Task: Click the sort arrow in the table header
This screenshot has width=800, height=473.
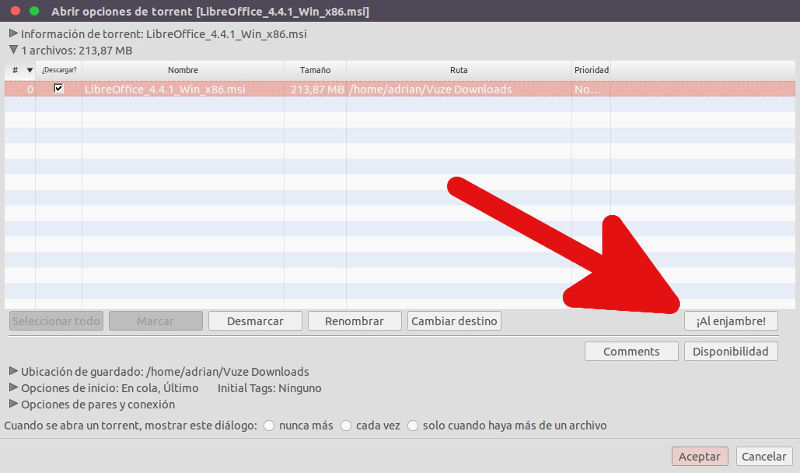Action: (x=29, y=70)
